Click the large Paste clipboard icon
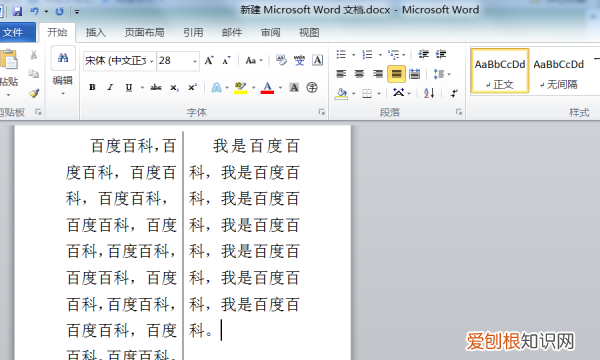The image size is (600, 360). (8, 60)
